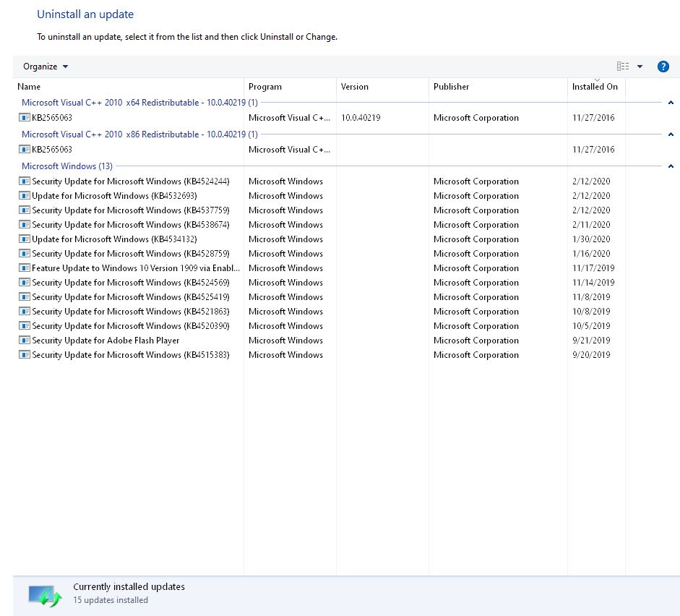The height and width of the screenshot is (616, 680).
Task: Select Update for Microsoft Windows (KB4532693)
Action: tap(114, 196)
